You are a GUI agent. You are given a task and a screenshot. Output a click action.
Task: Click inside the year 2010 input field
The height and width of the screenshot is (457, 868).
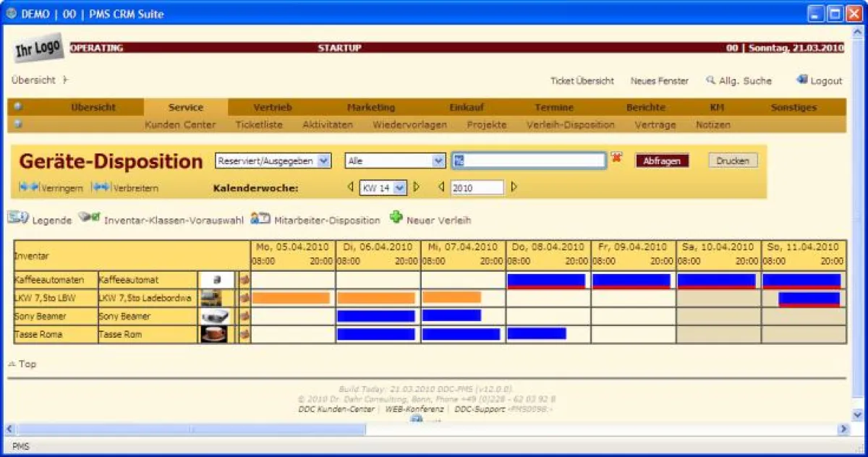tap(477, 187)
